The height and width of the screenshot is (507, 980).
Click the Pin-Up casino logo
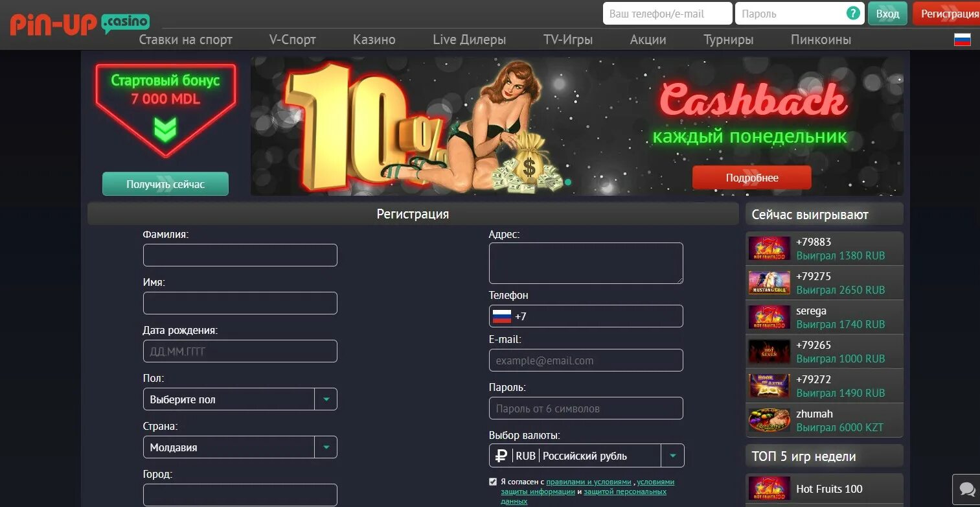tap(80, 24)
